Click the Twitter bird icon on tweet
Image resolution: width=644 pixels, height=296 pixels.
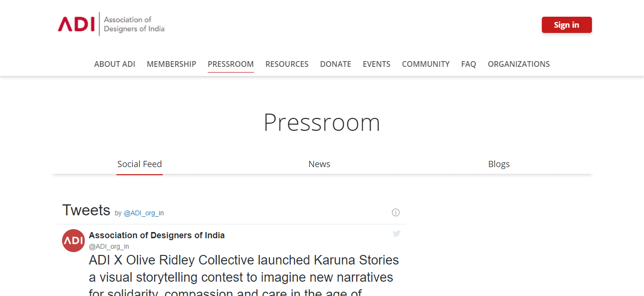pos(396,233)
